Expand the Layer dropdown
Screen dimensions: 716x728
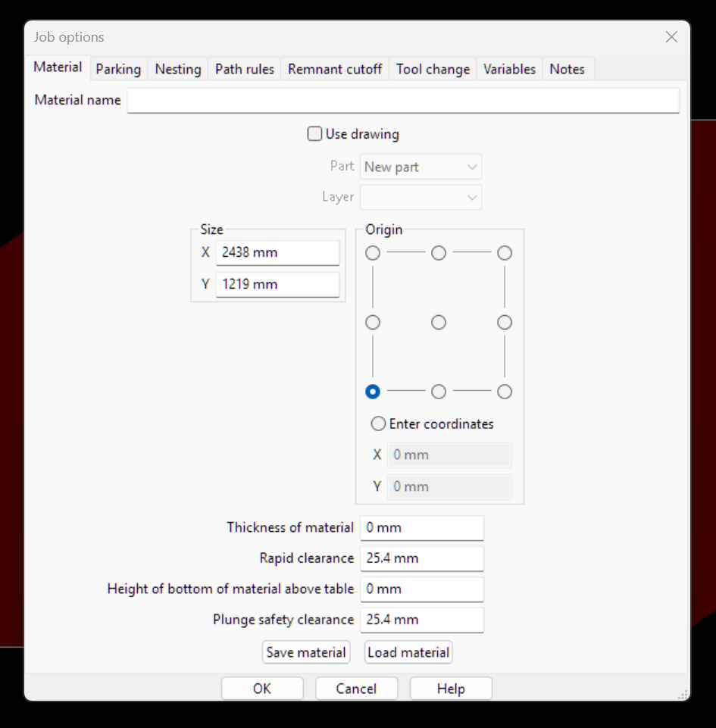coord(421,197)
